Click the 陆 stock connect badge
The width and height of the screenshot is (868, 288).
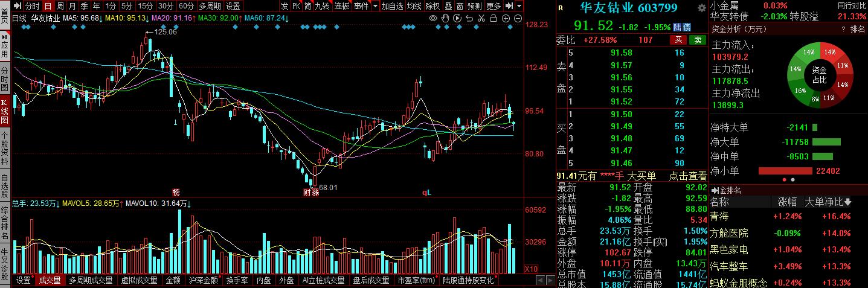678,27
